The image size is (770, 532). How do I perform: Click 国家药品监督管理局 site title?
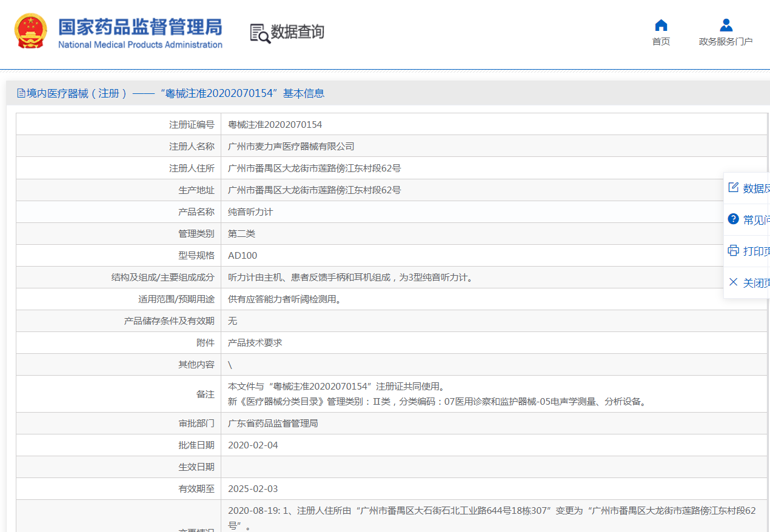click(140, 27)
